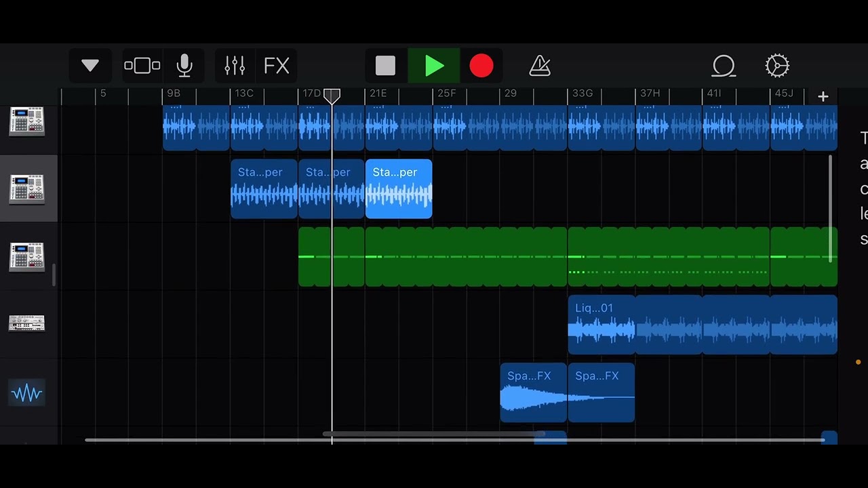
Task: Select the first drum machine track icon
Action: click(27, 122)
